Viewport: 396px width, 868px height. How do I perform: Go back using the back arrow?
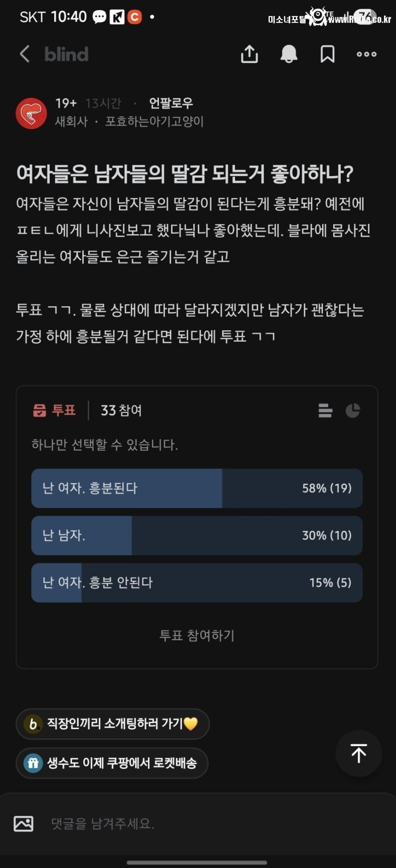(x=25, y=54)
